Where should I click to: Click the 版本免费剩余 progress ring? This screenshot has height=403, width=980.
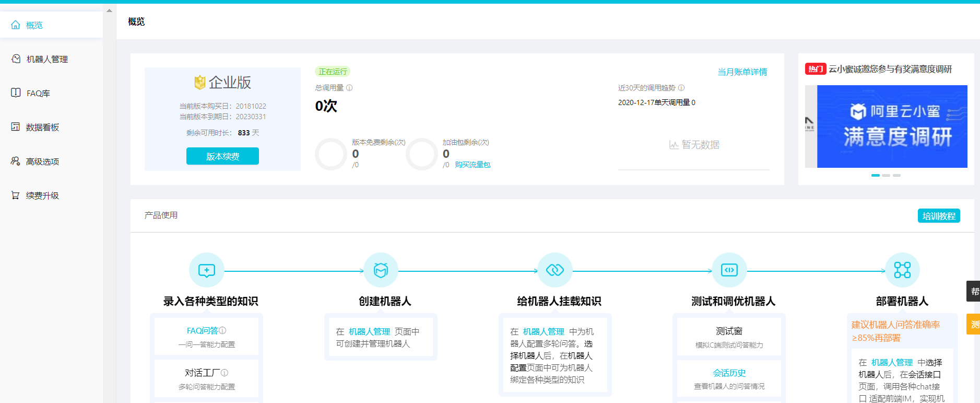coord(331,154)
